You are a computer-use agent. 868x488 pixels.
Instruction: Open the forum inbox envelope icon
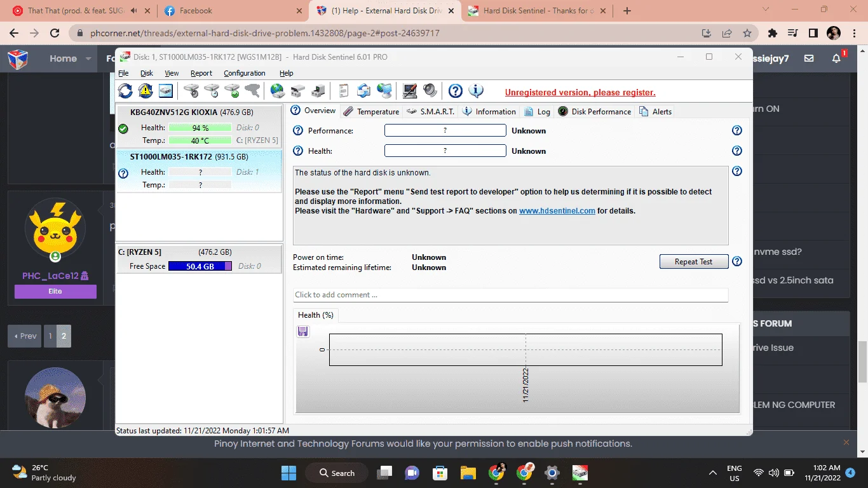pos(809,58)
